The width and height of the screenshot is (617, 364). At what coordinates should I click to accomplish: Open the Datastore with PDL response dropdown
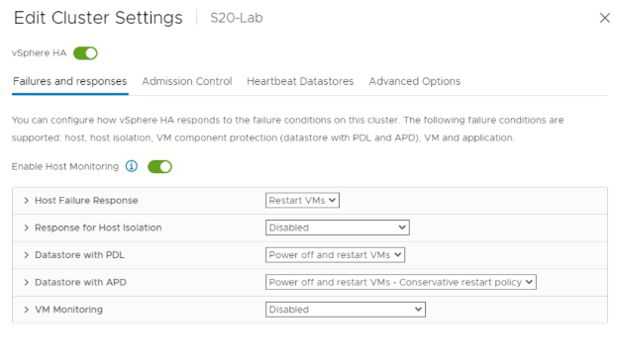(335, 255)
